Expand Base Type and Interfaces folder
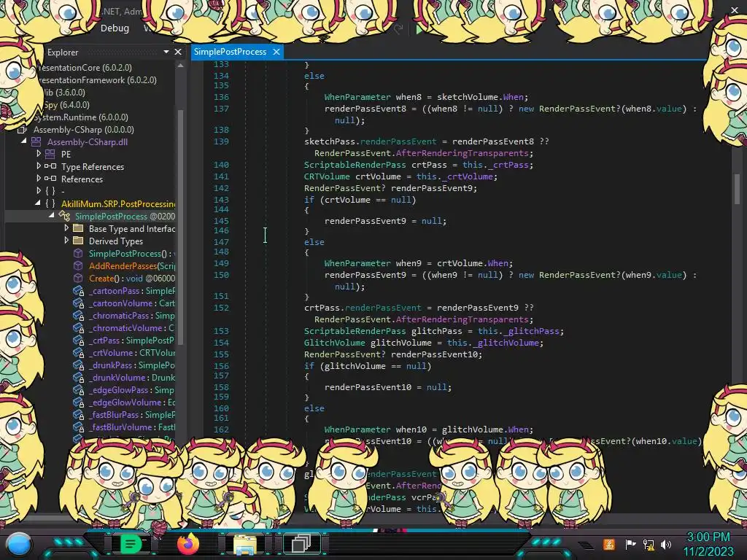 pyautogui.click(x=66, y=228)
